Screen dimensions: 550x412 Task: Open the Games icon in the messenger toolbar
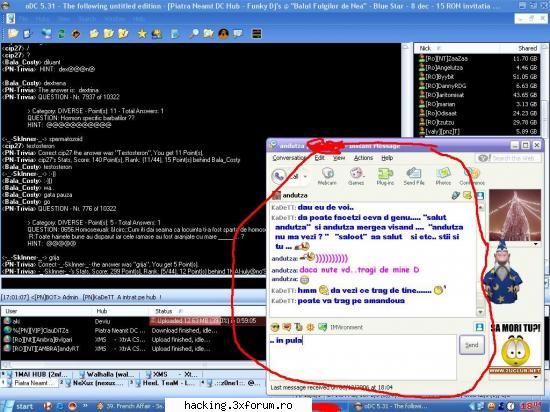356,176
